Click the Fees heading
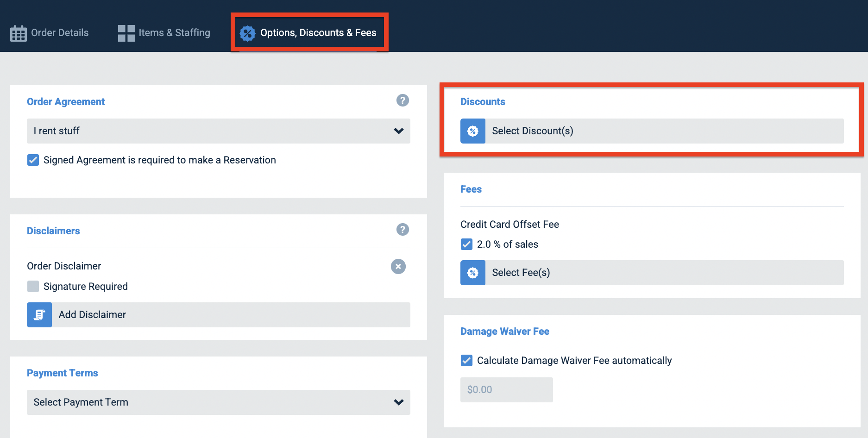Screen dimensions: 868x438 point(471,189)
